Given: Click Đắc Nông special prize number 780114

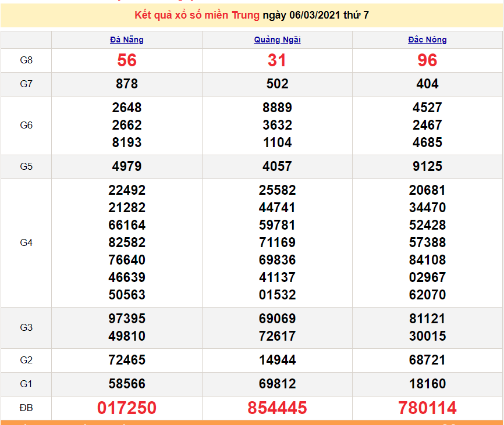Looking at the screenshot, I should coord(427,408).
